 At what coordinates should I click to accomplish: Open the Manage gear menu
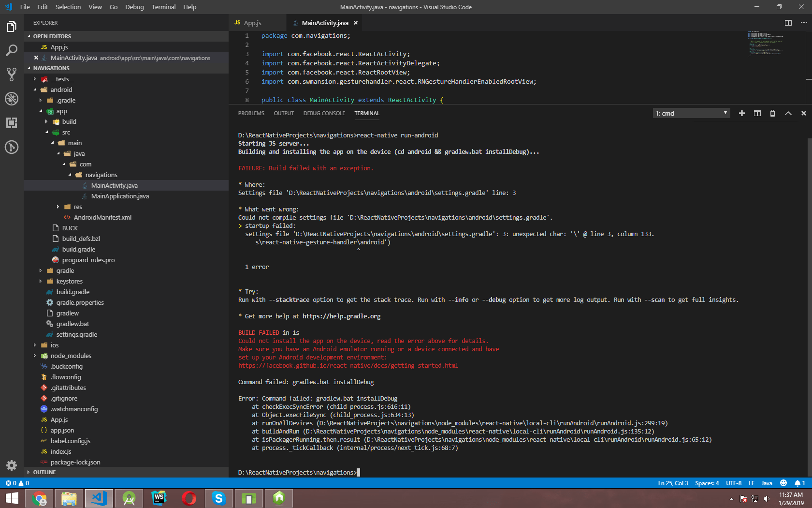tap(12, 465)
